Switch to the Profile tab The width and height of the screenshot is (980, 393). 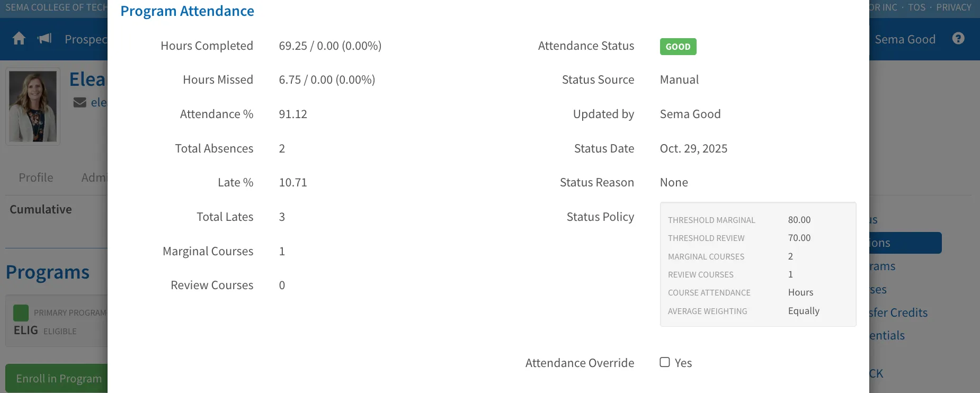[36, 177]
